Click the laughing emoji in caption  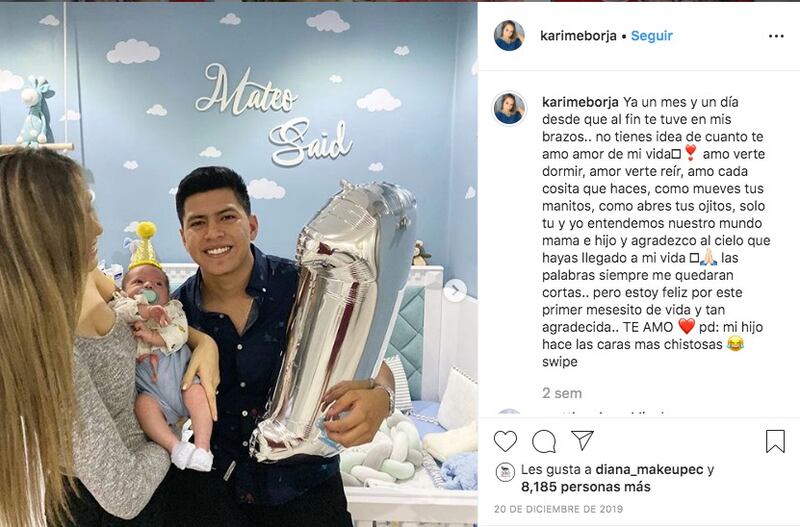pyautogui.click(x=735, y=344)
